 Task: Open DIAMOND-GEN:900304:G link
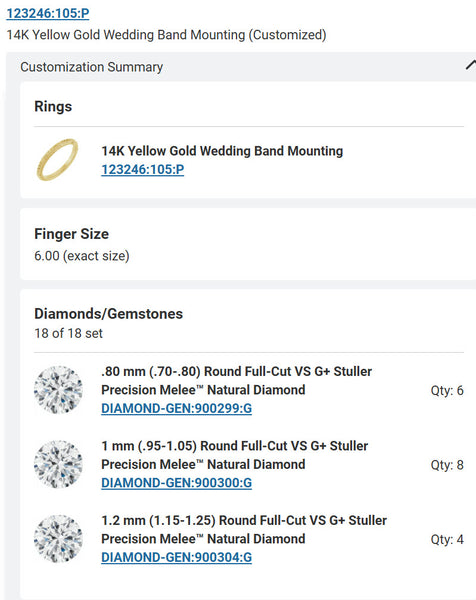[x=176, y=557]
